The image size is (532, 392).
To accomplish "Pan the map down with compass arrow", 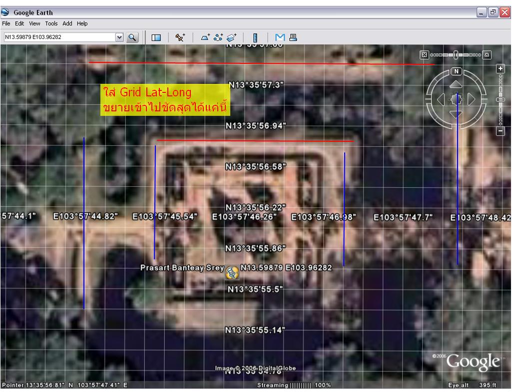I will [x=456, y=114].
